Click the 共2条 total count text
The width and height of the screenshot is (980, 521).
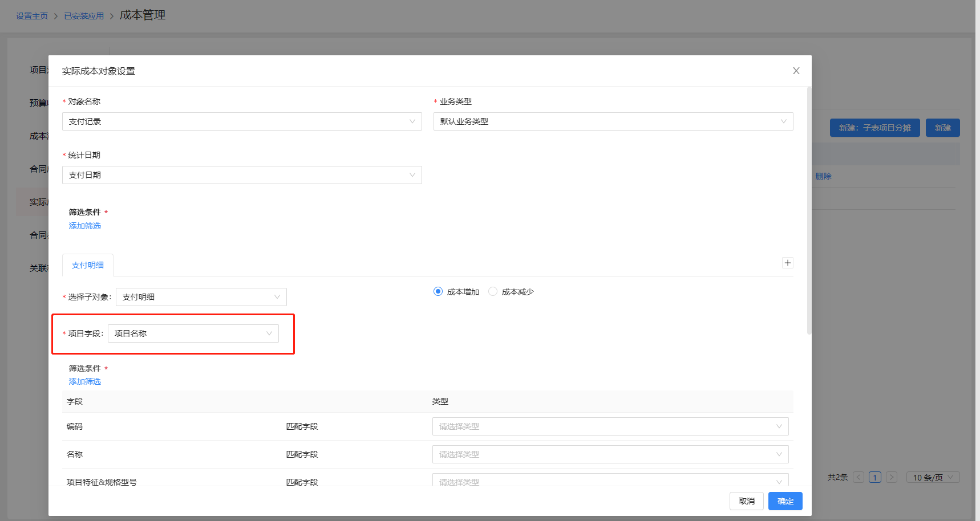(x=837, y=477)
